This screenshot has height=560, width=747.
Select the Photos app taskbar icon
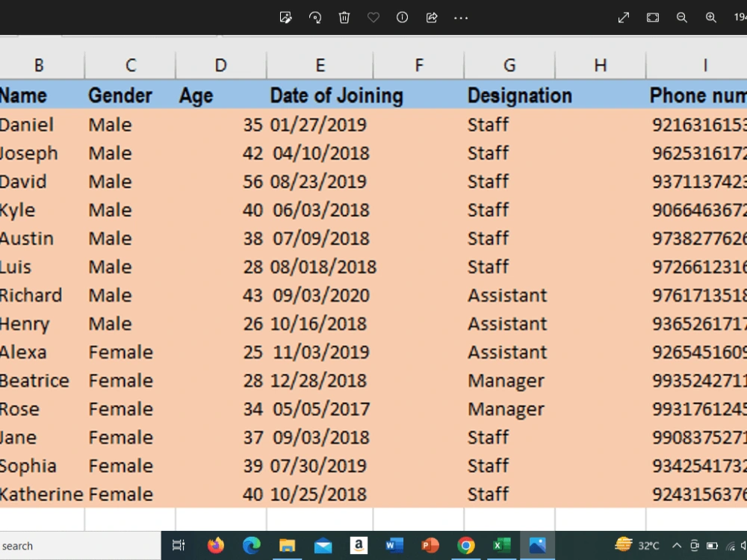(537, 545)
